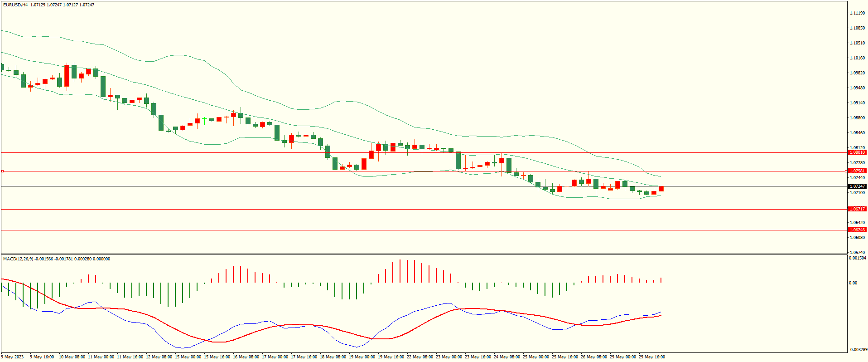The image size is (868, 362).
Task: Click the 11 May 16:00 time label
Action: pyautogui.click(x=130, y=357)
